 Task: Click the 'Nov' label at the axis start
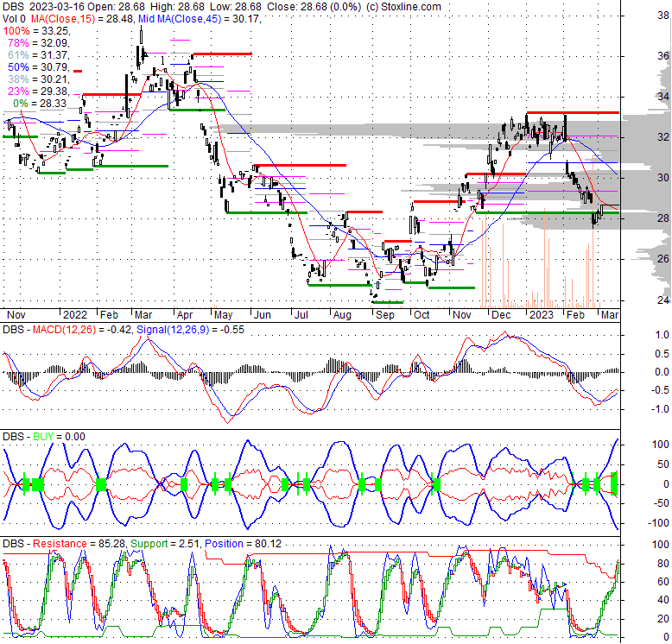coord(16,315)
